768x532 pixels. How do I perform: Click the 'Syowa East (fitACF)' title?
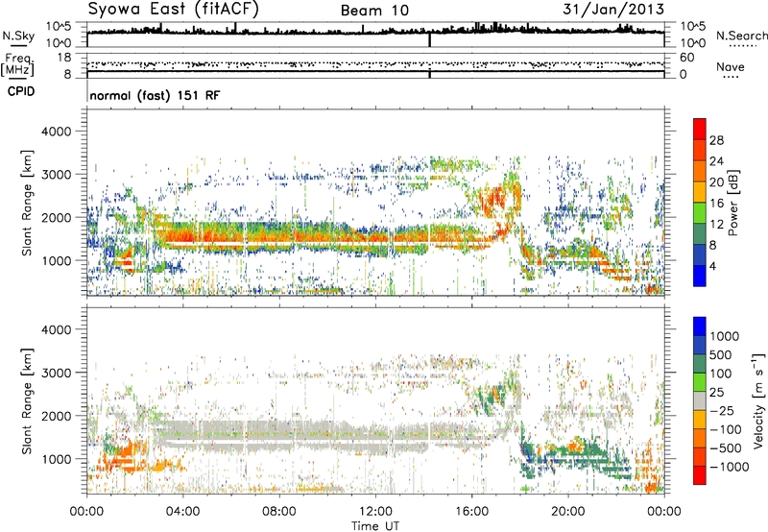(x=174, y=10)
